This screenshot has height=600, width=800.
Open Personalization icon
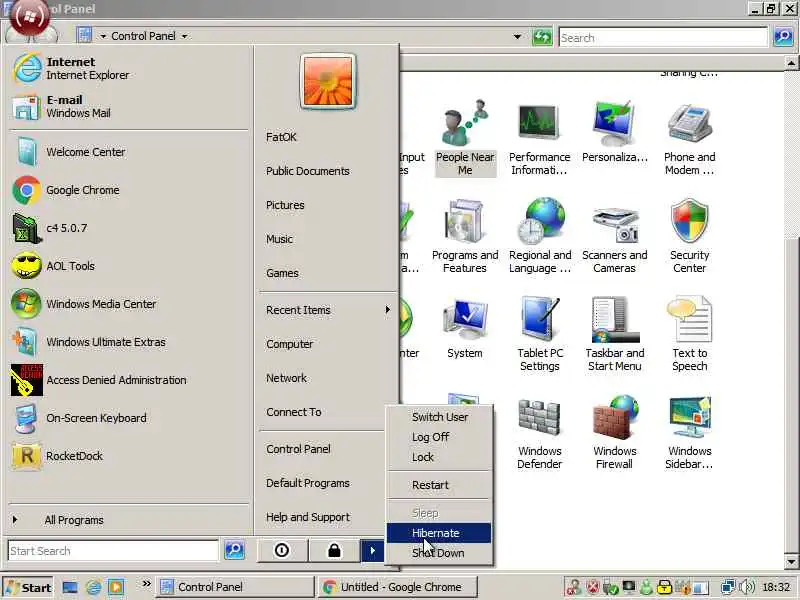(x=614, y=132)
